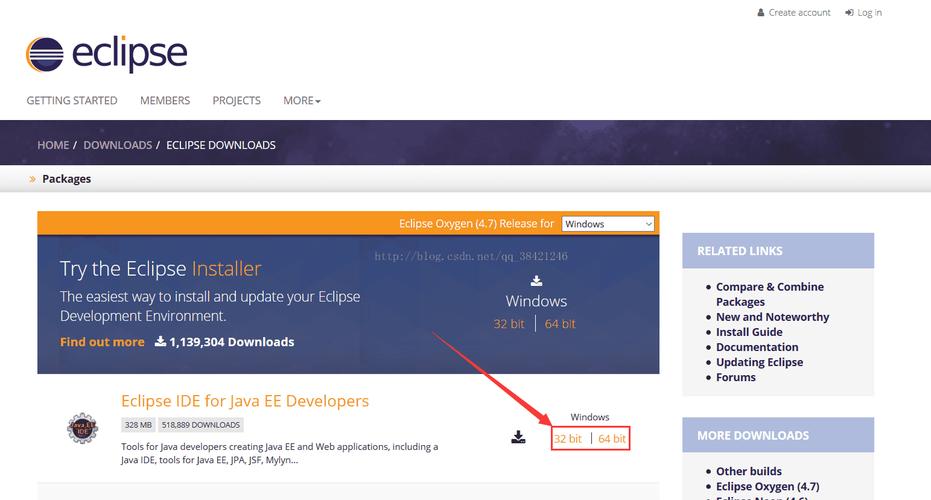Click the HOME breadcrumb link
The image size is (931, 500).
53,145
